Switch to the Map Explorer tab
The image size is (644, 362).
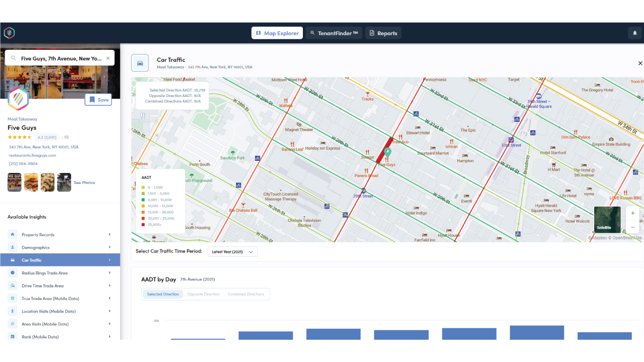[x=277, y=33]
